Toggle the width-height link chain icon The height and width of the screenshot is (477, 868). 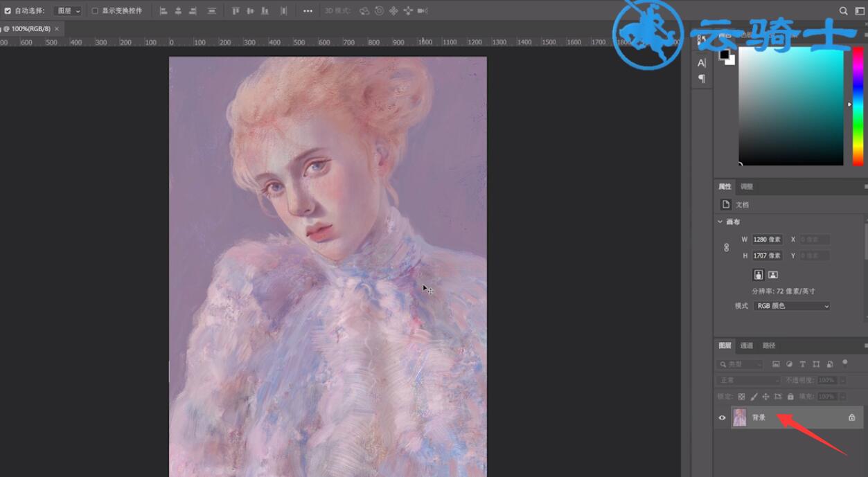point(726,247)
